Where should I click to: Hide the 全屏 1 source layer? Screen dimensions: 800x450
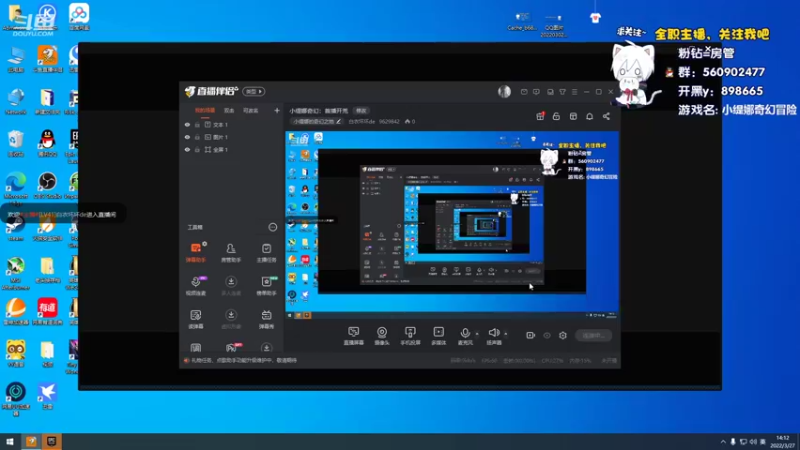[187, 149]
